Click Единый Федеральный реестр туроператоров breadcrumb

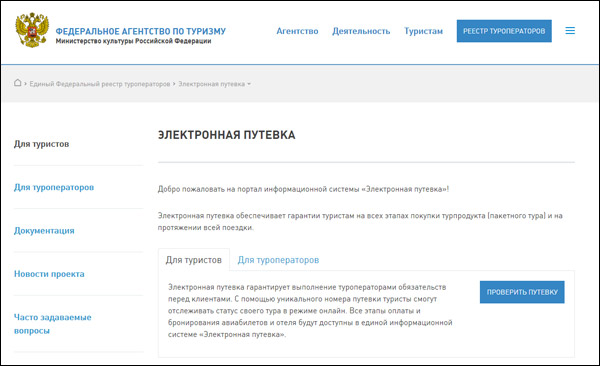click(100, 84)
